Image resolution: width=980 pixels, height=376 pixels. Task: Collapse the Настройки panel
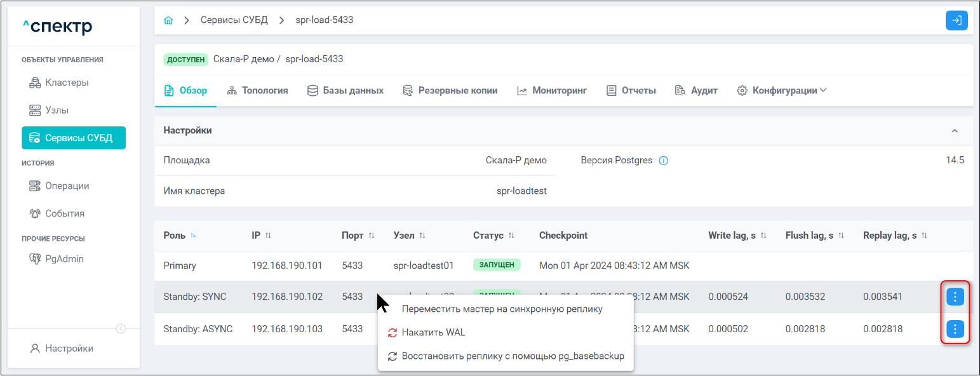point(954,131)
